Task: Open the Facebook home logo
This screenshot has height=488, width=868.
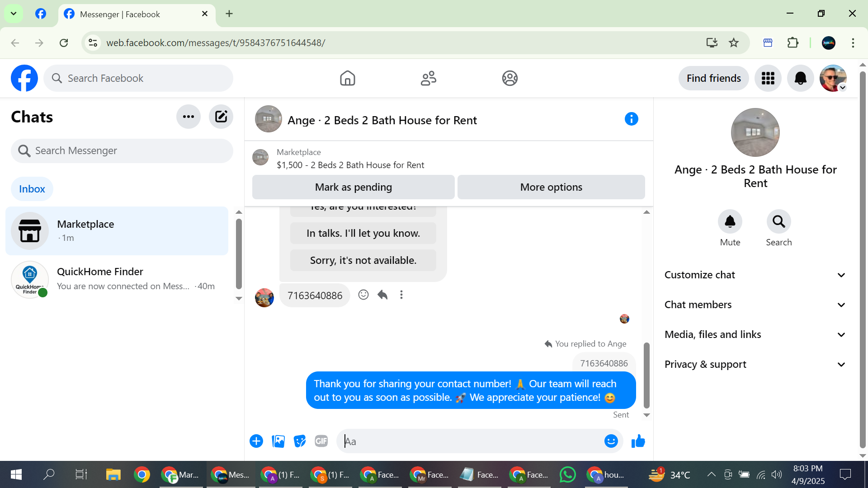Action: (x=24, y=78)
